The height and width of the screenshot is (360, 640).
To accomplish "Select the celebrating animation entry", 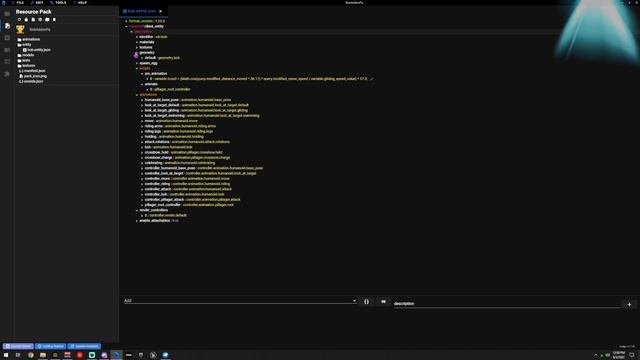I will [x=180, y=163].
